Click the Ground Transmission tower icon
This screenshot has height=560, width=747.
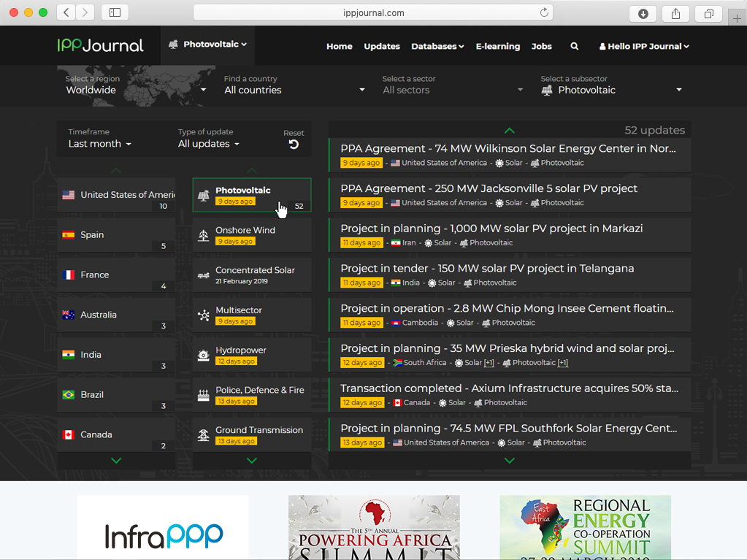pos(204,435)
